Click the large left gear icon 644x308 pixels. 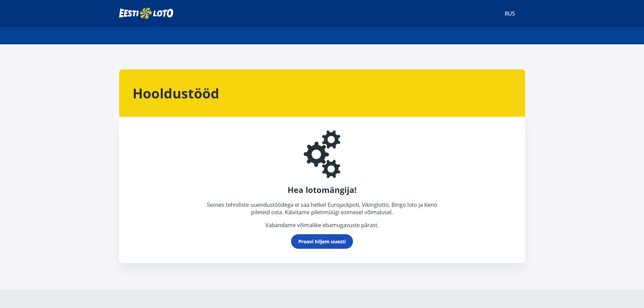click(x=316, y=154)
